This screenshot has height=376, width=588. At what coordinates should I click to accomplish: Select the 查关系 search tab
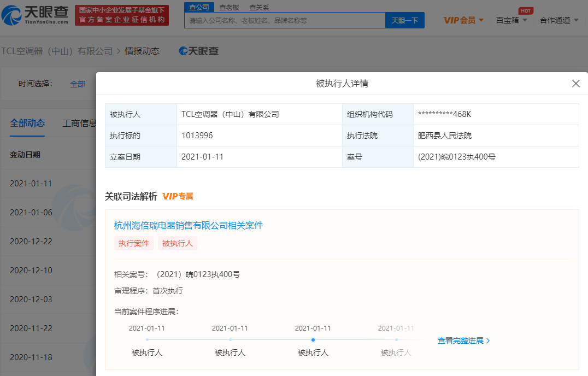tap(259, 7)
